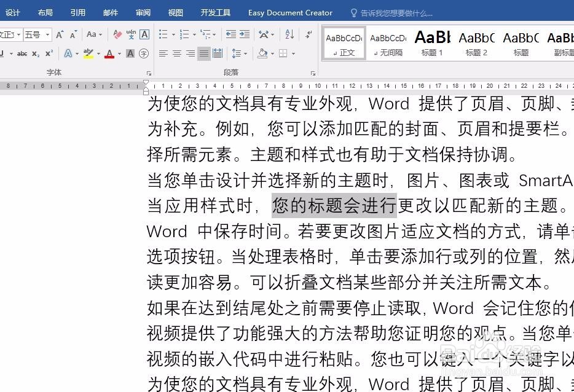Screen dimensions: 574x392
Task: Increase the paragraph indent
Action: coord(245,34)
